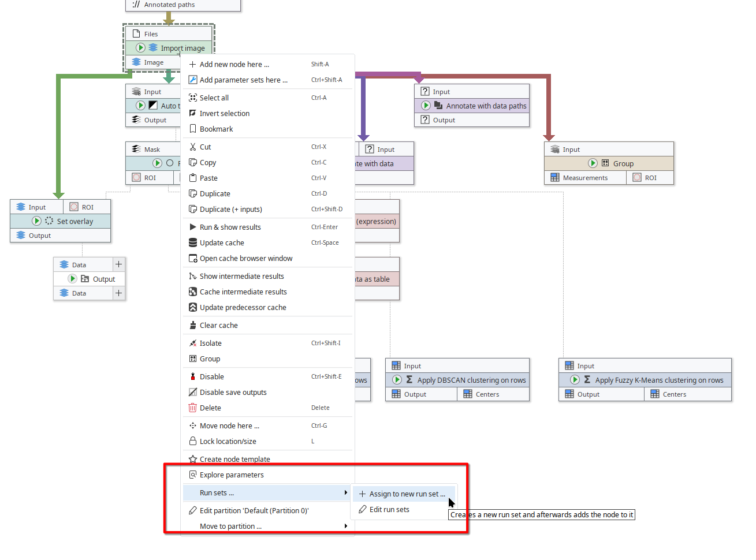Run the Annotate with data paths node

(x=426, y=106)
